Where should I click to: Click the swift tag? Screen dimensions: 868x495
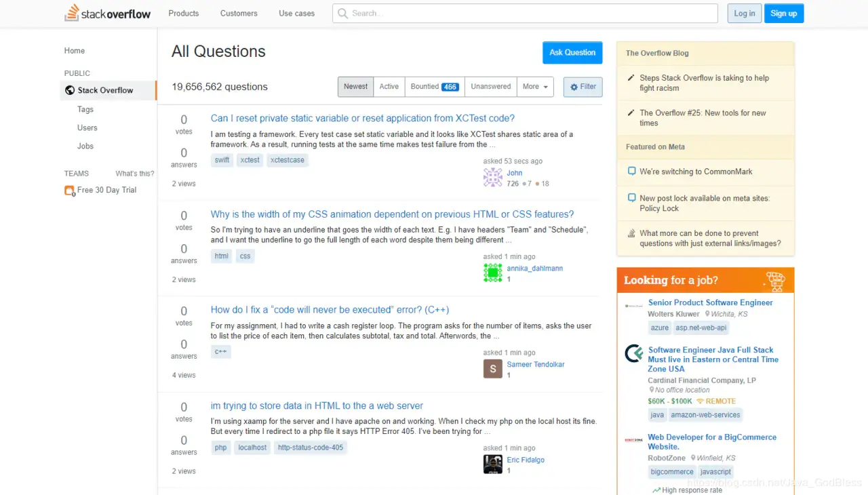(x=222, y=160)
